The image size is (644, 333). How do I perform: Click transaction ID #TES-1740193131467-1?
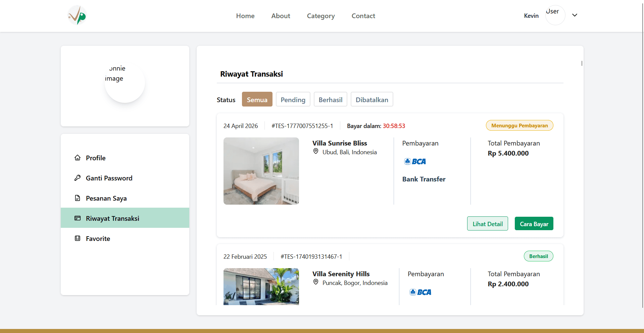(x=311, y=257)
